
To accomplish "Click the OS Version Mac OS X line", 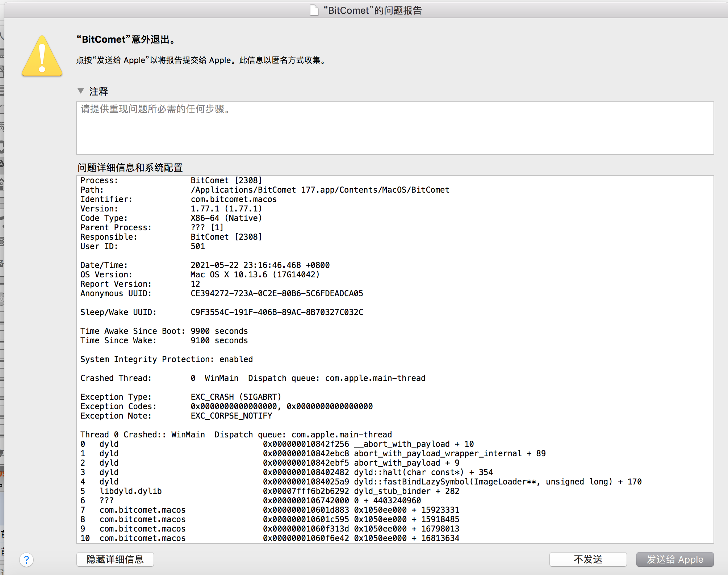I will 255,274.
